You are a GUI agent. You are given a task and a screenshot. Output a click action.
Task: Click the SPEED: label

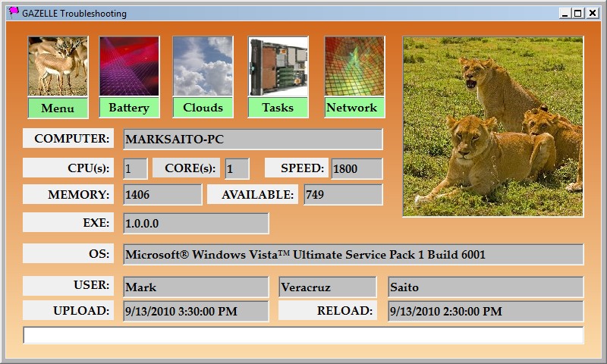pyautogui.click(x=297, y=168)
